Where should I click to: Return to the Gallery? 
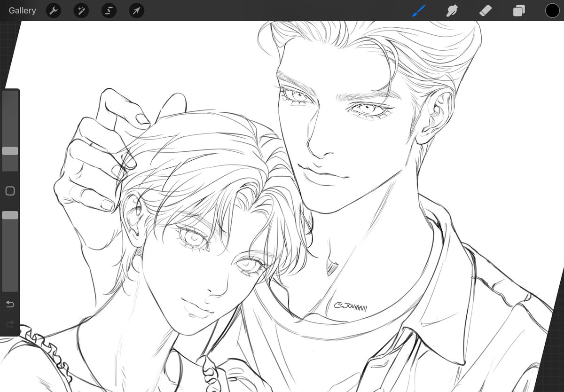click(22, 10)
